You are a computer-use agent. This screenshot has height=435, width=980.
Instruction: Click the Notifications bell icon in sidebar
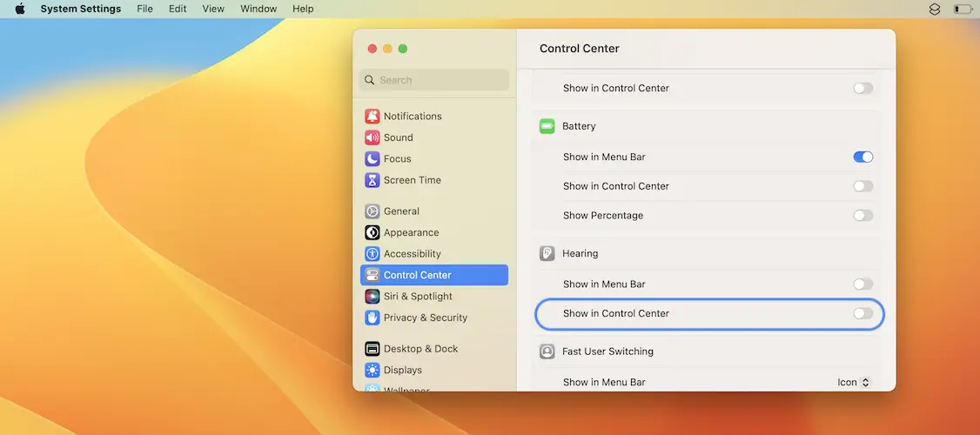click(373, 117)
